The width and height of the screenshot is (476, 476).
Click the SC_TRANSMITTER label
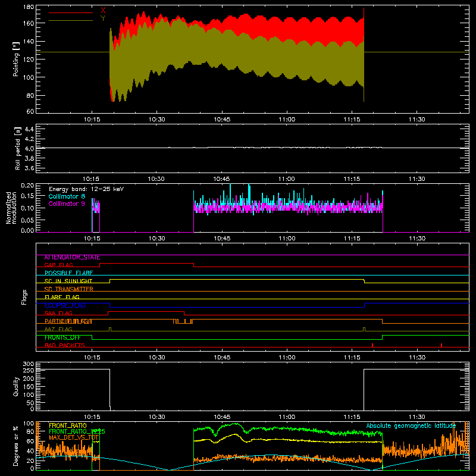(x=68, y=289)
